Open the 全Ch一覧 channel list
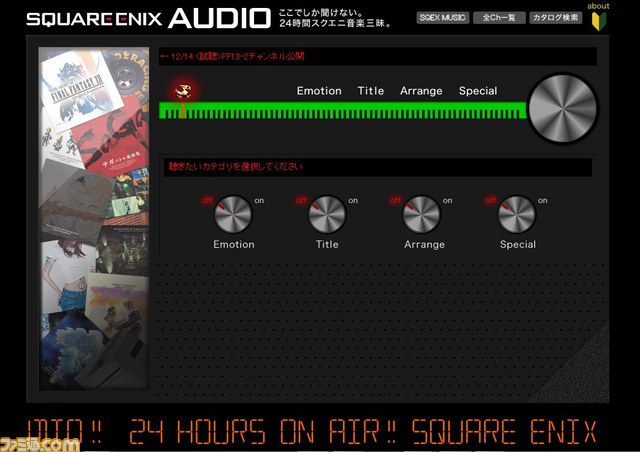Image resolution: width=640 pixels, height=452 pixels. tap(499, 18)
